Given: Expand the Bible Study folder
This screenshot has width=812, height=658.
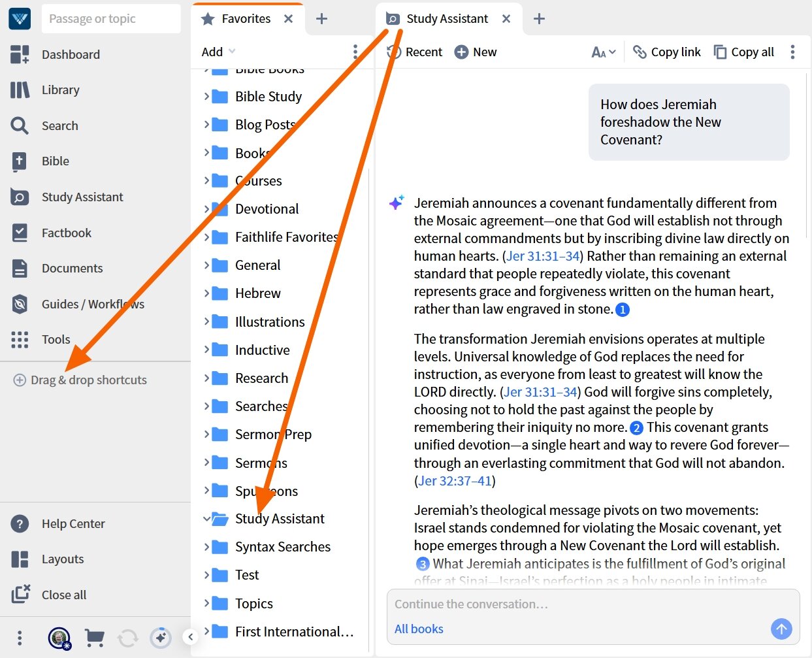Looking at the screenshot, I should click(206, 96).
